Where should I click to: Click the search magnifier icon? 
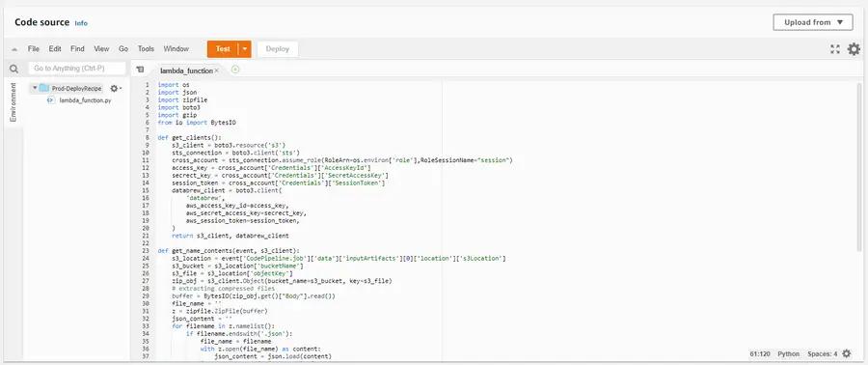point(14,69)
